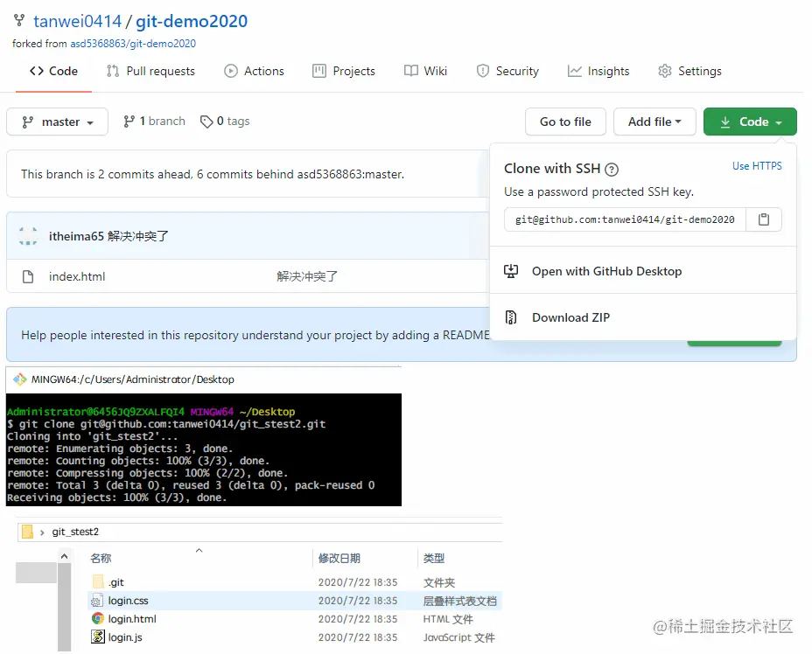Open the Insights tab
This screenshot has height=654, width=812.
[598, 72]
